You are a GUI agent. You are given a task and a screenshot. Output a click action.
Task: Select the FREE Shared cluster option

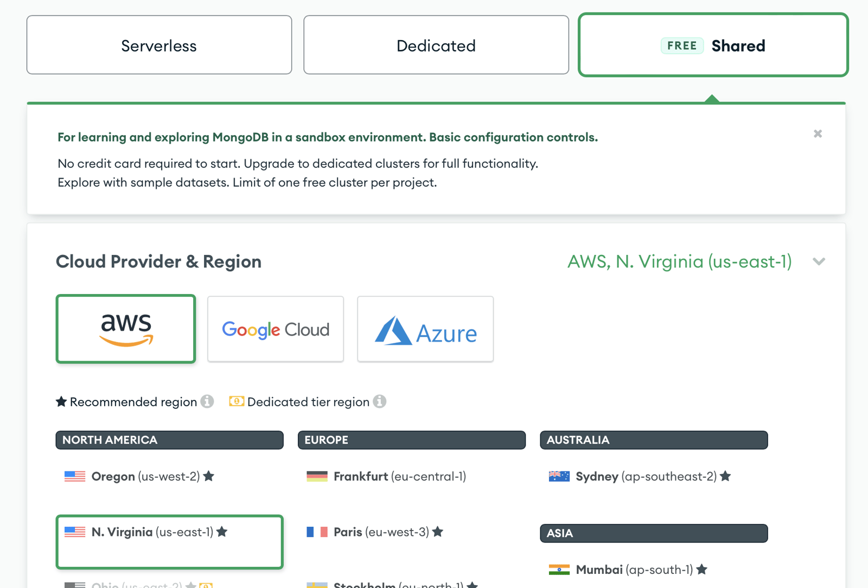712,45
